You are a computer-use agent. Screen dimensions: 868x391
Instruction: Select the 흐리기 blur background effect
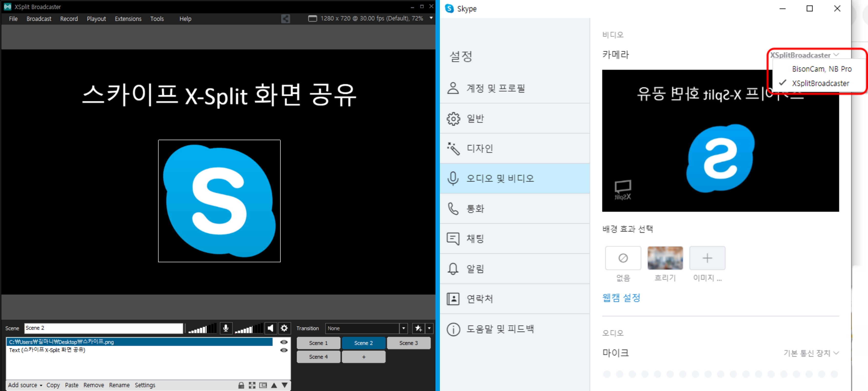[x=665, y=258]
